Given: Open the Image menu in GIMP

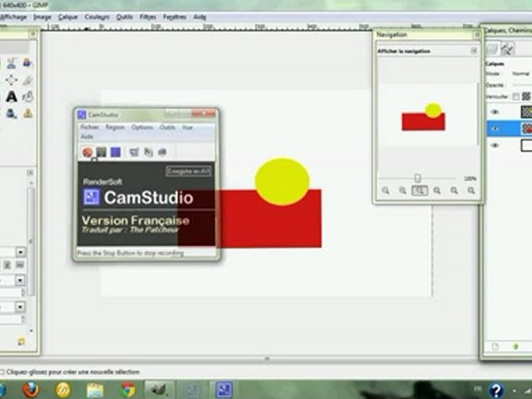Looking at the screenshot, I should coord(42,17).
